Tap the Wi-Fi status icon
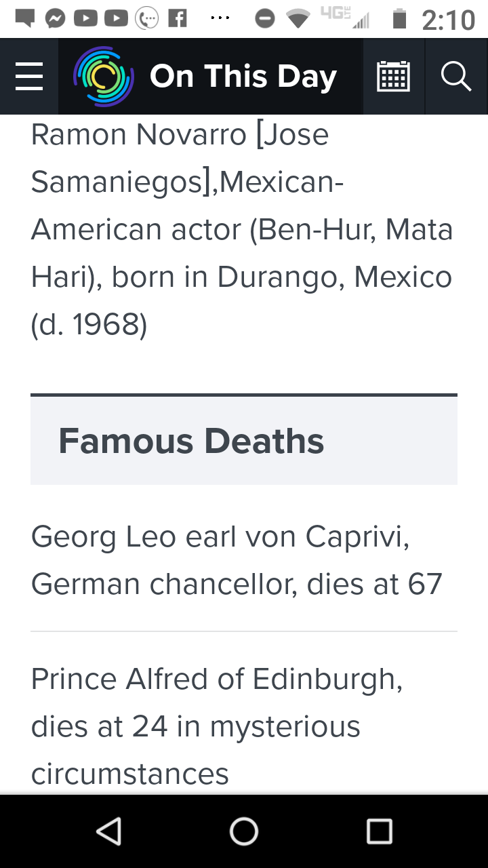Screen dimensions: 488x868 (298, 19)
